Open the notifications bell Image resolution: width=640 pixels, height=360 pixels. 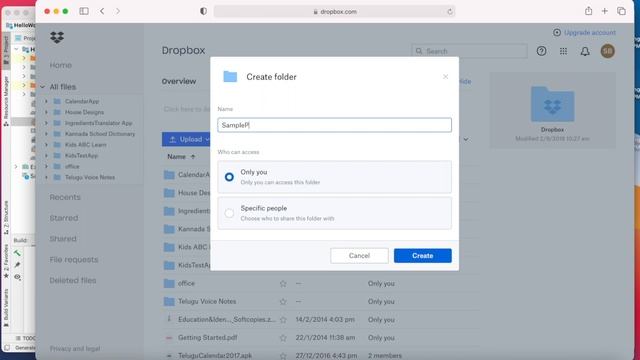point(585,51)
